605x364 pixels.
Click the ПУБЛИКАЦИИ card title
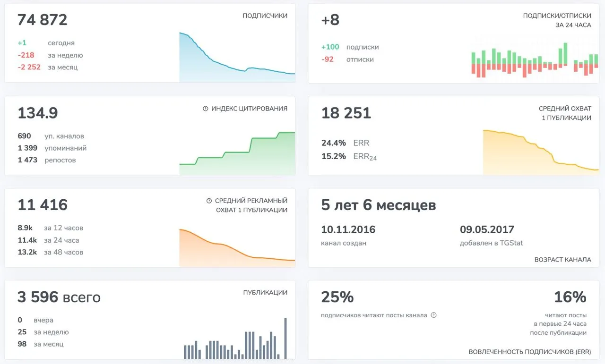[x=265, y=292]
